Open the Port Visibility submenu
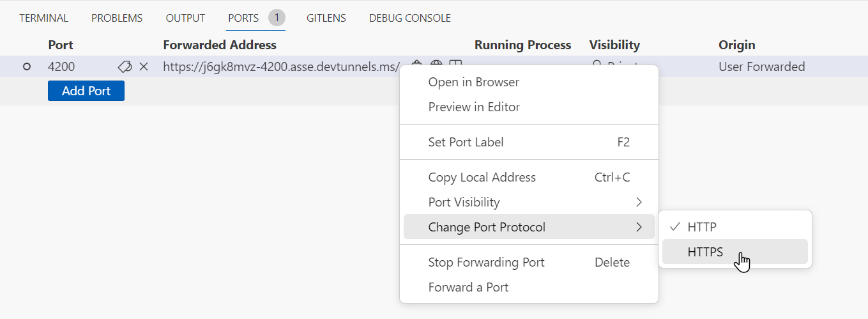Viewport: 868px width, 319px height. [x=529, y=202]
